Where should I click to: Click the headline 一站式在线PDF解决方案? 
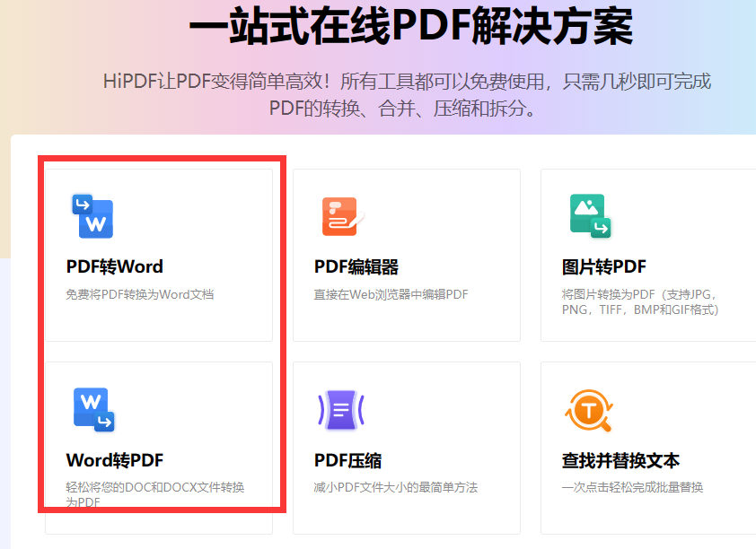pos(409,27)
